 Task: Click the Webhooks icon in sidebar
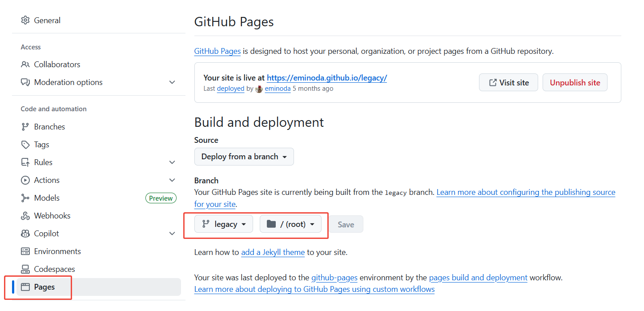coord(25,216)
